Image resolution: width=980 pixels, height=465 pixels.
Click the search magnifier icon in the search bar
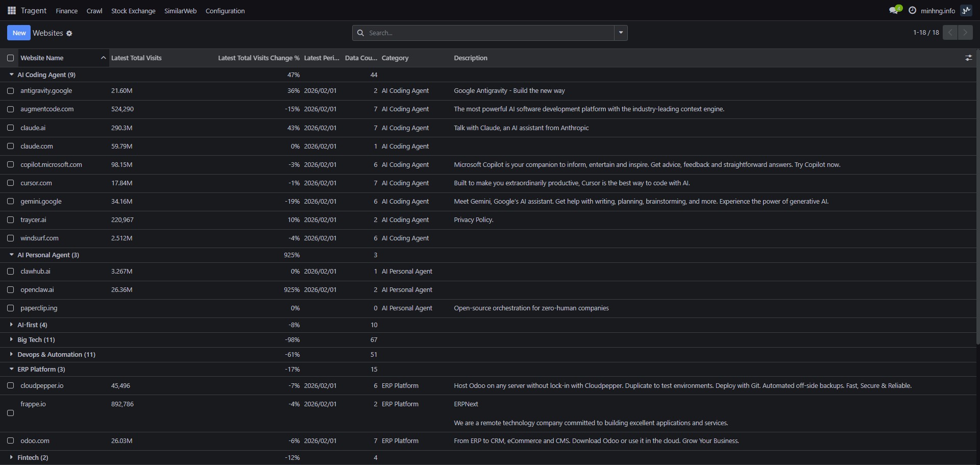pyautogui.click(x=361, y=33)
